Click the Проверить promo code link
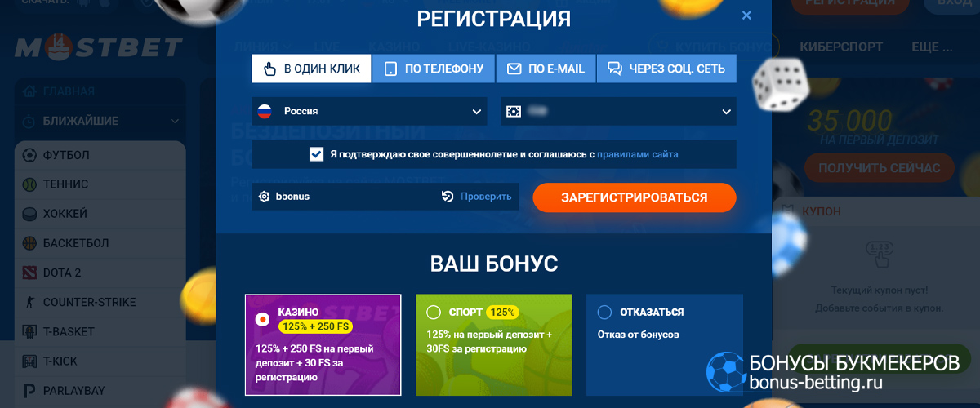This screenshot has height=408, width=980. 486,196
